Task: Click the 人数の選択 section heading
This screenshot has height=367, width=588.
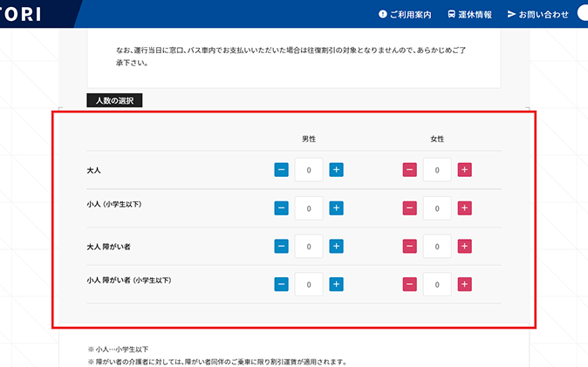Action: 114,100
